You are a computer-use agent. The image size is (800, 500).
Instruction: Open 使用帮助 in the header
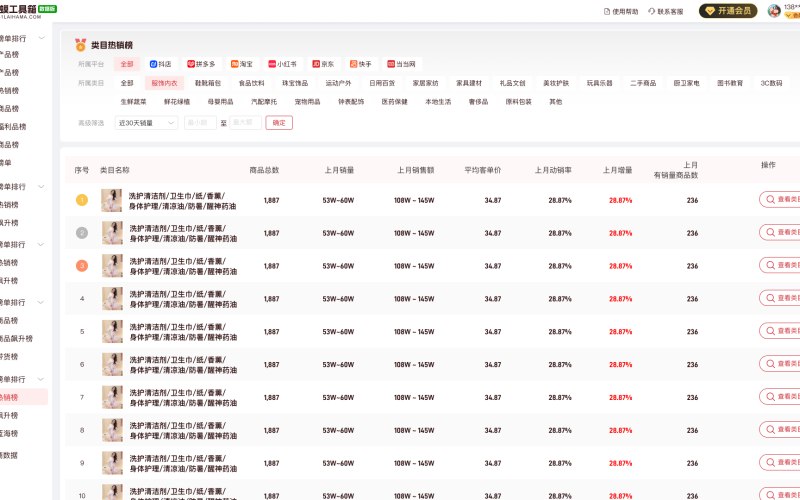tap(621, 11)
